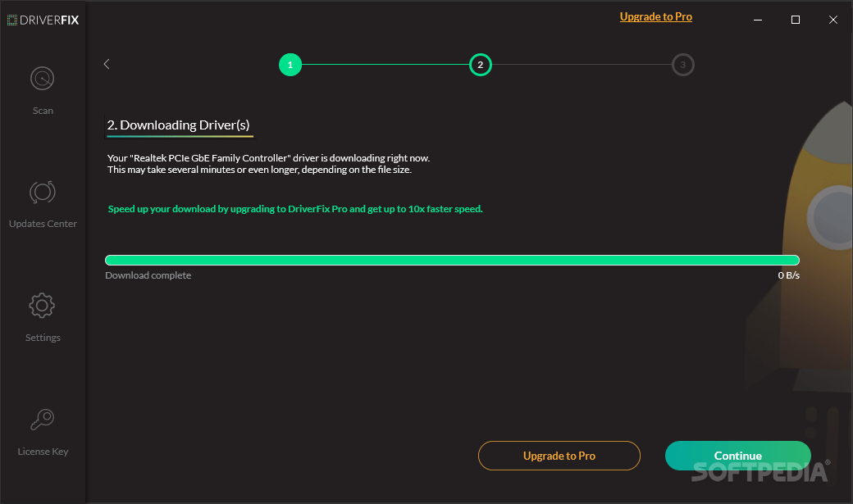Click the download progress bar

pyautogui.click(x=452, y=260)
